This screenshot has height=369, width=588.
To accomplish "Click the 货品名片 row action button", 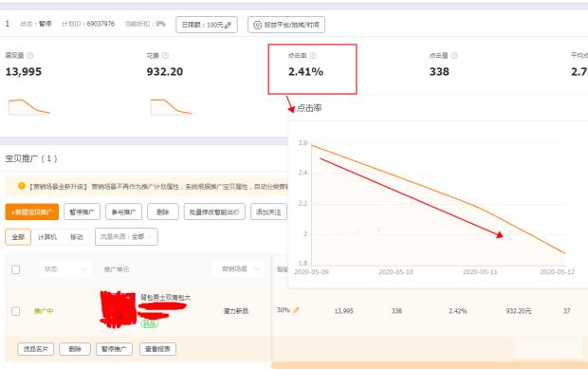I will 36,349.
